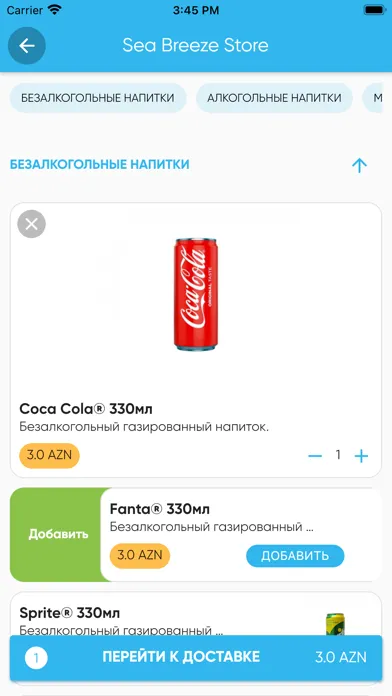
Task: Tap the cart item count badge
Action: [36, 658]
